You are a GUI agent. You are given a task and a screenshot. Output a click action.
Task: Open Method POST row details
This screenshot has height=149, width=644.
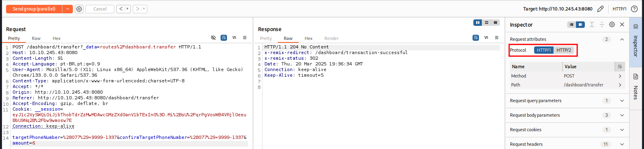pyautogui.click(x=566, y=76)
